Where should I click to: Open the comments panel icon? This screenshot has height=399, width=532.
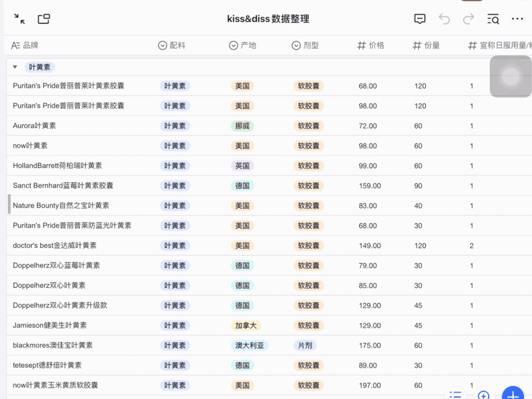[420, 19]
